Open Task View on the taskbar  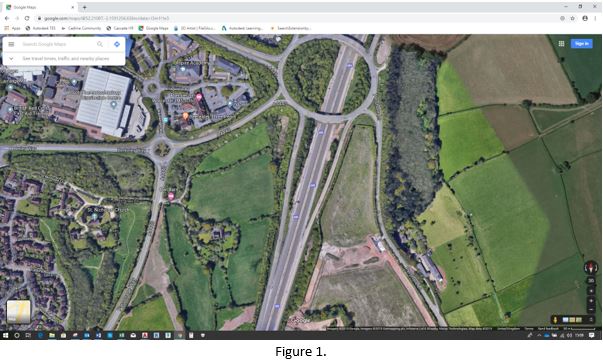pyautogui.click(x=28, y=335)
